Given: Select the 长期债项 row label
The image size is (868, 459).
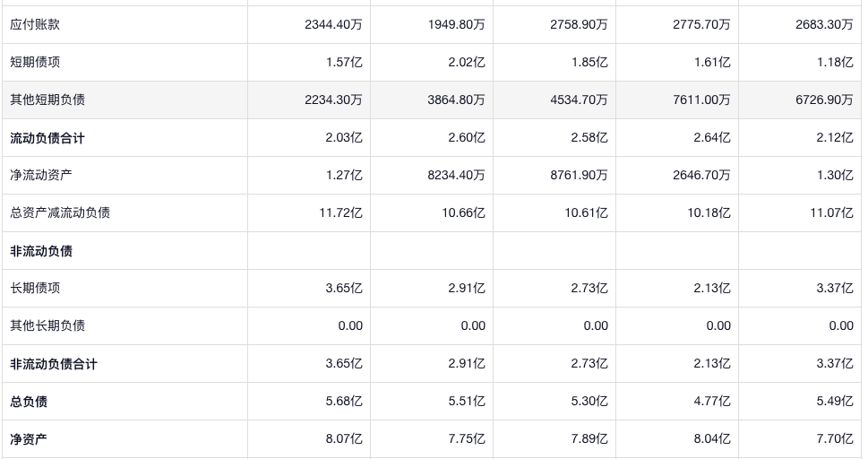Looking at the screenshot, I should click(x=36, y=289).
